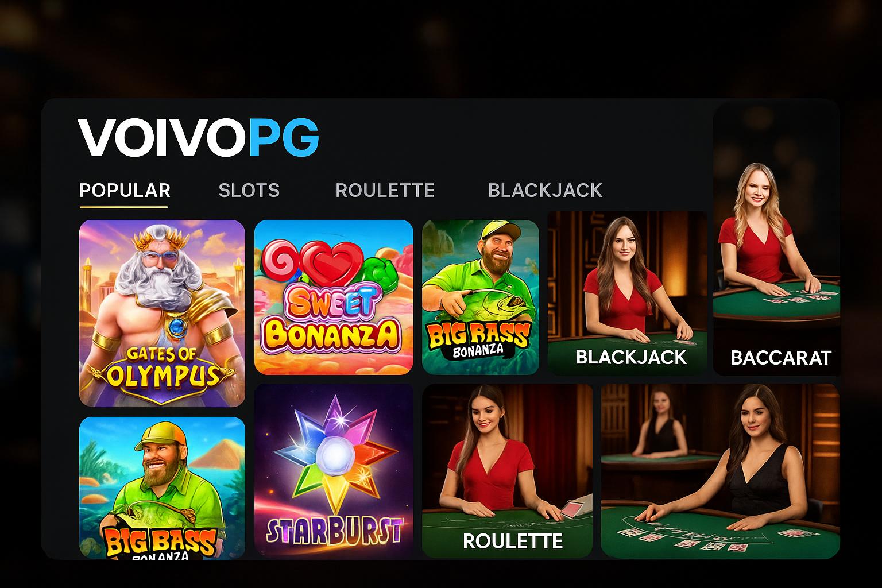
Task: Switch to the Blackjack tab
Action: (545, 190)
